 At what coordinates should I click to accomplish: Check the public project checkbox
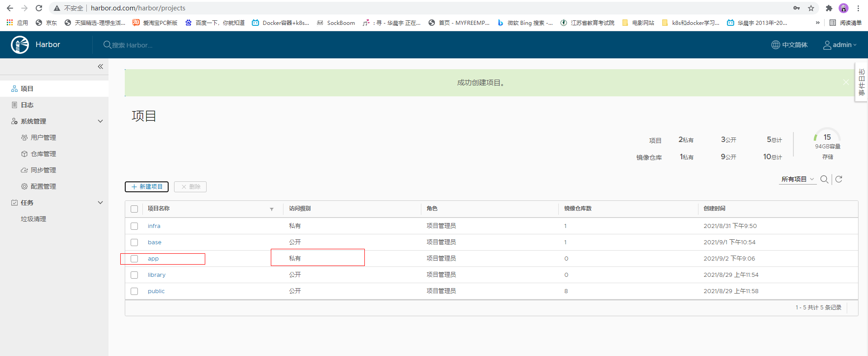pyautogui.click(x=134, y=291)
